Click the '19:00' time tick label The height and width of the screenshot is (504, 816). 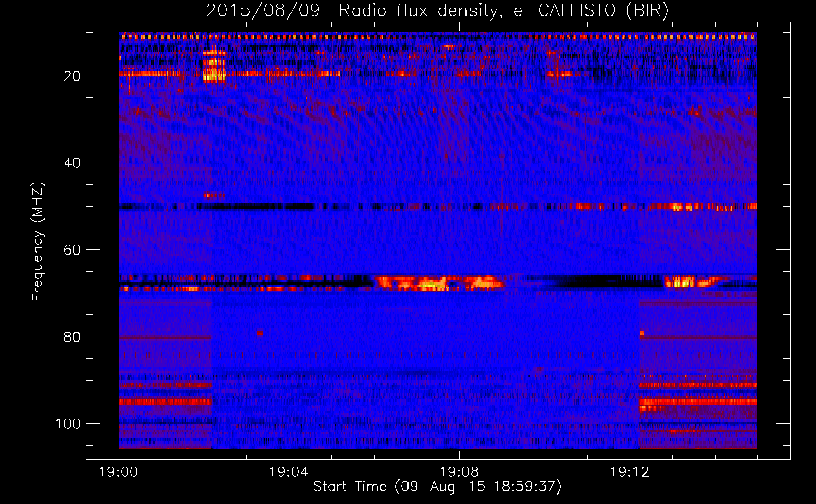click(x=119, y=472)
